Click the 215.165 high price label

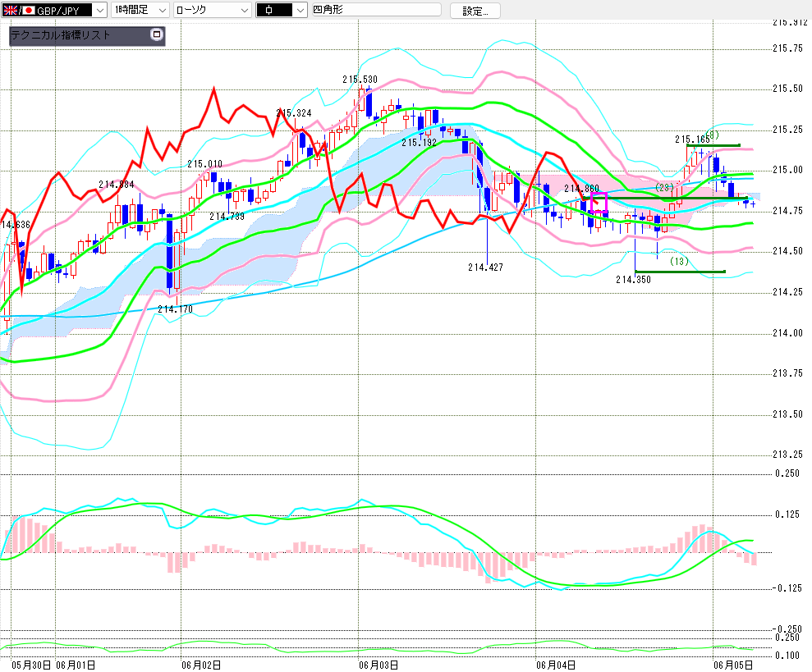pos(692,139)
